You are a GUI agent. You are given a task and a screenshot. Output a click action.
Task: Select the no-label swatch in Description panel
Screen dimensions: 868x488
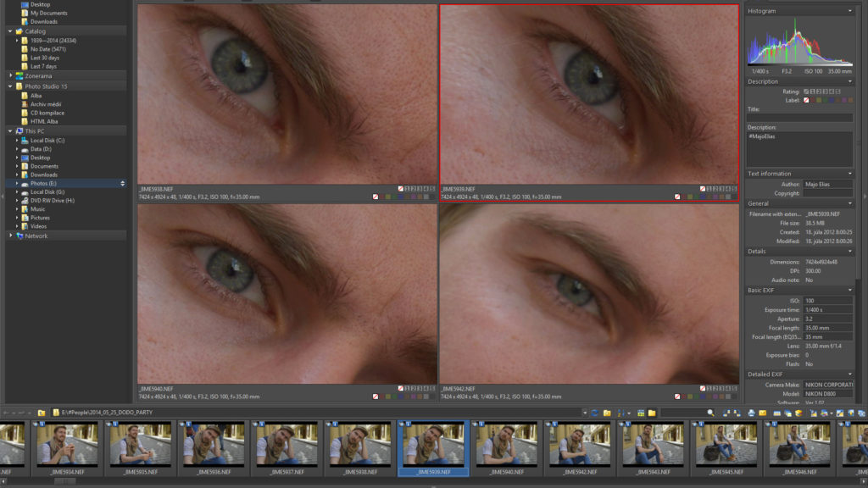[806, 100]
